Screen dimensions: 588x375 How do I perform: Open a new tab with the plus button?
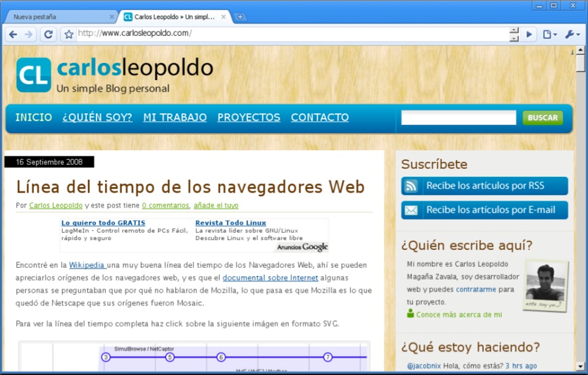click(240, 17)
